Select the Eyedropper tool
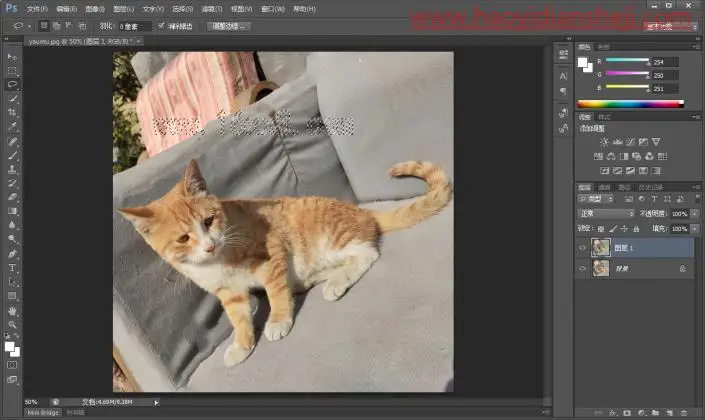 (x=12, y=126)
